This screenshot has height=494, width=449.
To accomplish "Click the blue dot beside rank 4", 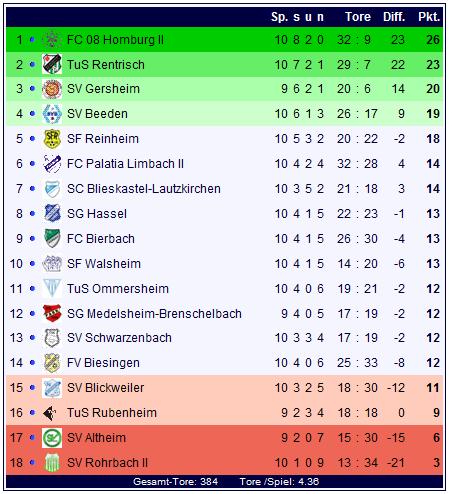I will pos(32,114).
